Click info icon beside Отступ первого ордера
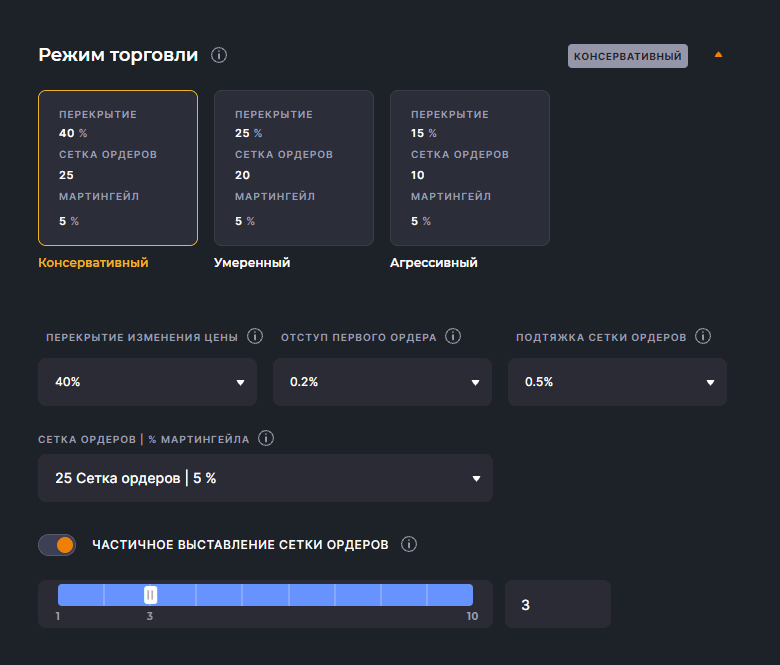The width and height of the screenshot is (780, 665). point(453,337)
